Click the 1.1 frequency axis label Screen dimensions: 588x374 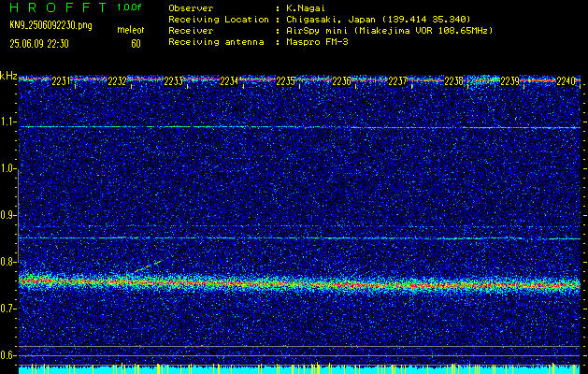coord(7,122)
